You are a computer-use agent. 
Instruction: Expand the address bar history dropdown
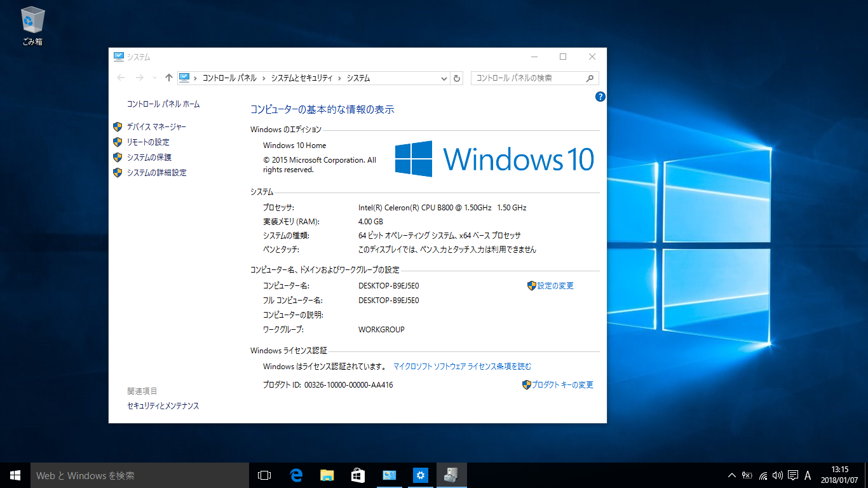tap(444, 78)
